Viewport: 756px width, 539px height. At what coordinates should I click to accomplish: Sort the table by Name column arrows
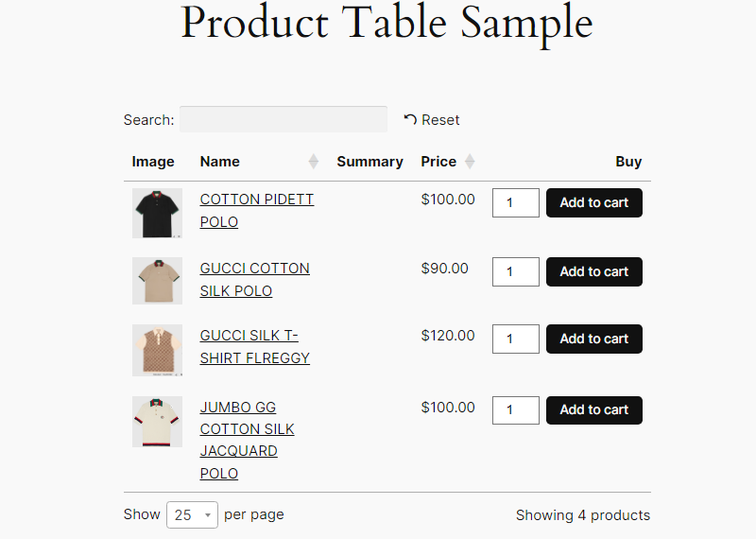pyautogui.click(x=314, y=161)
